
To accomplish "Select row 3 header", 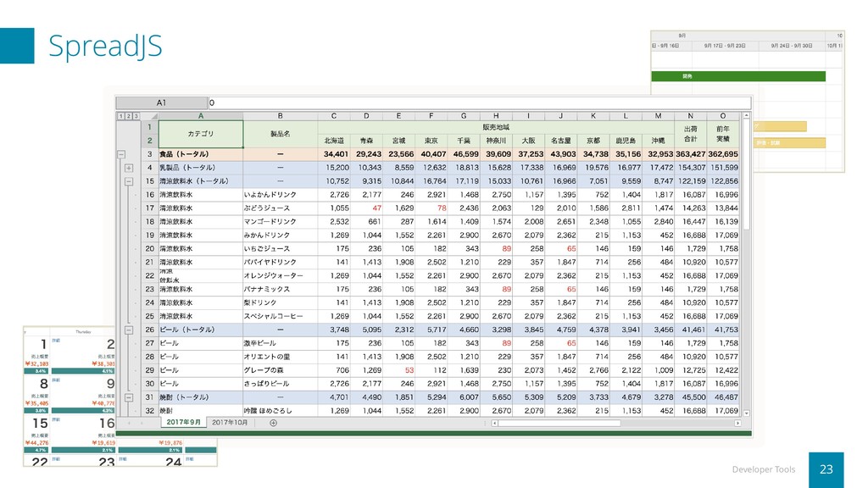I will click(149, 154).
